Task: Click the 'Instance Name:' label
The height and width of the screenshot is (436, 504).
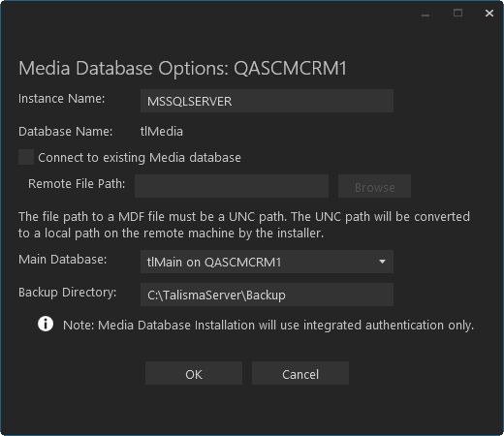Action: 62,99
